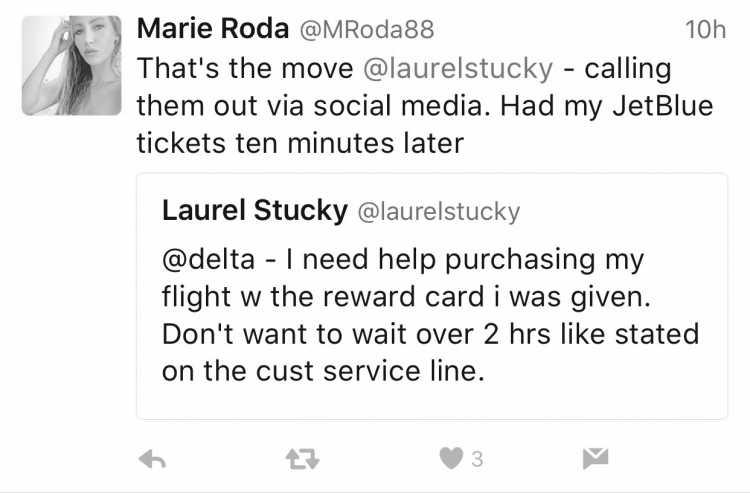
Task: Click "tickets ten minutes later" tweet line
Action: [300, 143]
